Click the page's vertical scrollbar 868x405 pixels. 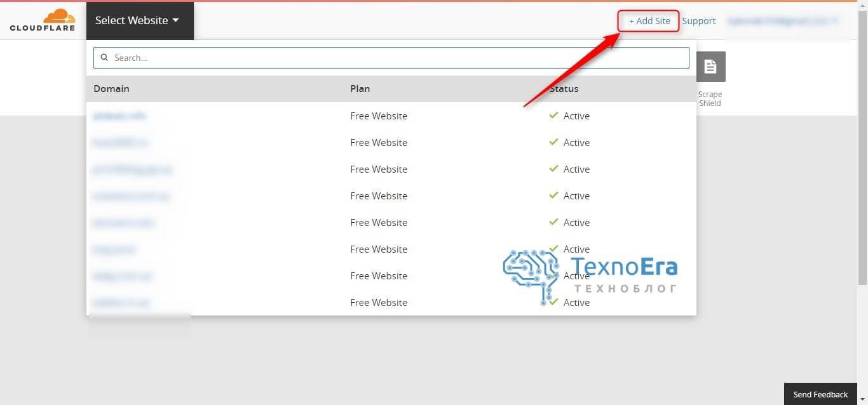[862, 146]
